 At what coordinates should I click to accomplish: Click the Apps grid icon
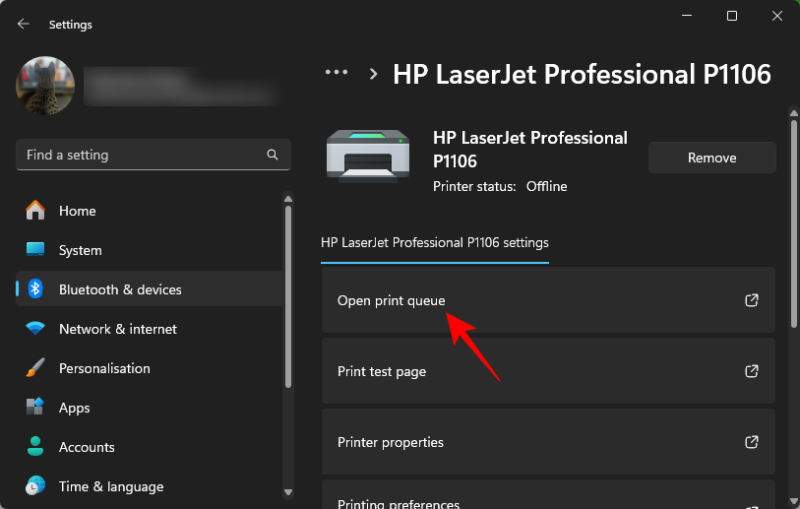(x=35, y=406)
